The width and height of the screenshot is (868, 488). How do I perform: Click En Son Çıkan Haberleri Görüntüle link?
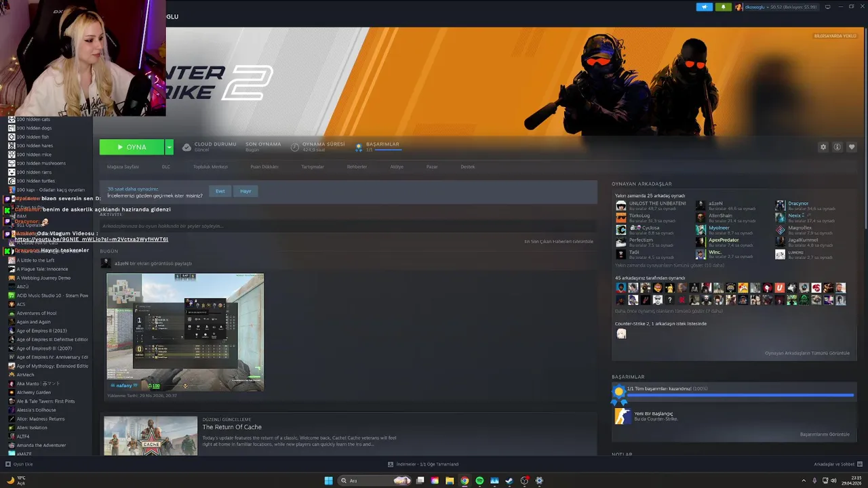click(559, 241)
